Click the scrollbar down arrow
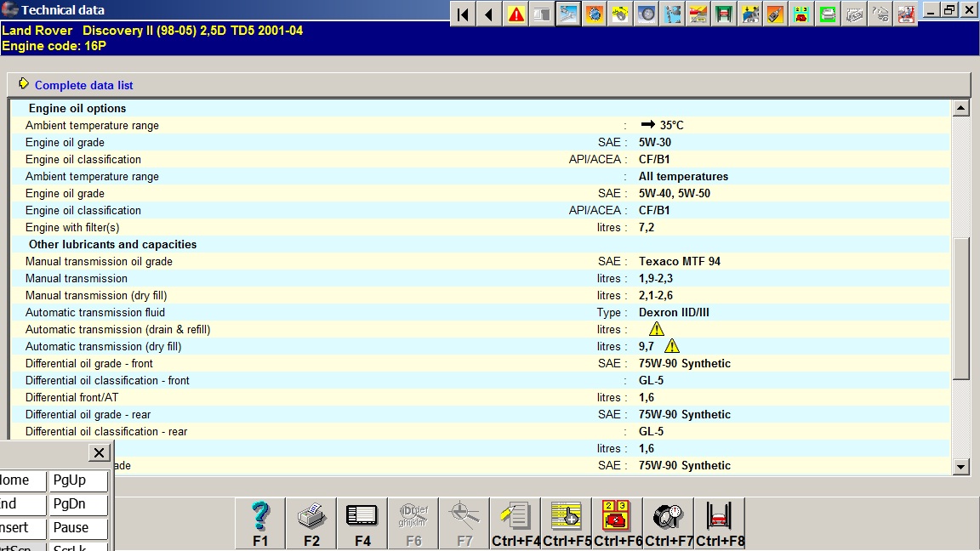This screenshot has height=551, width=980. pos(960,466)
